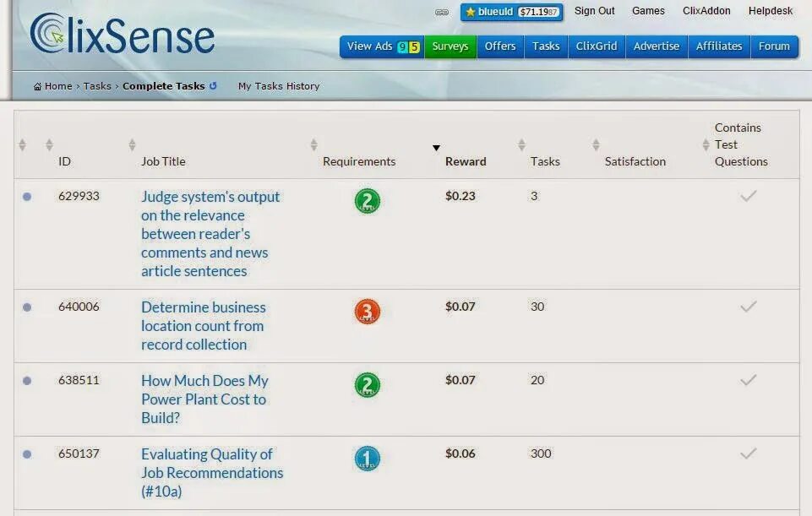Open the Forum tab
812x516 pixels.
tap(774, 46)
